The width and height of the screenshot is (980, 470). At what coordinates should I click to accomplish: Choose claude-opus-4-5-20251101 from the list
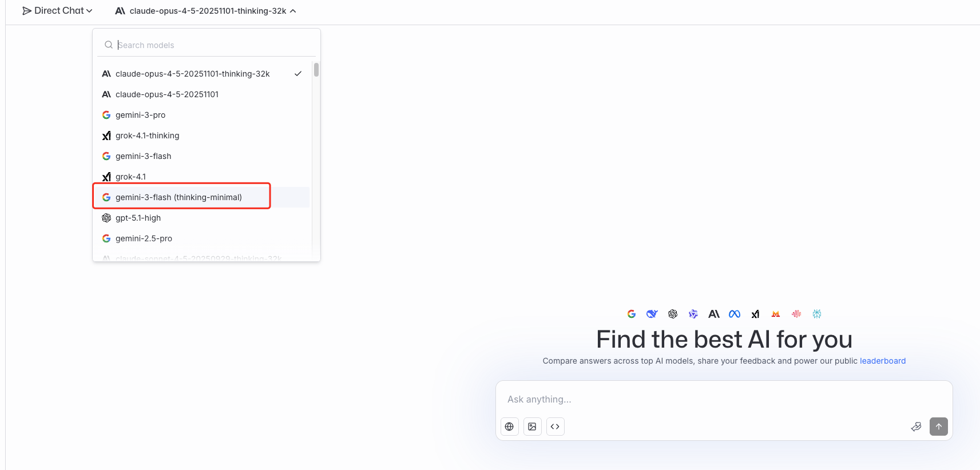[x=202, y=94]
